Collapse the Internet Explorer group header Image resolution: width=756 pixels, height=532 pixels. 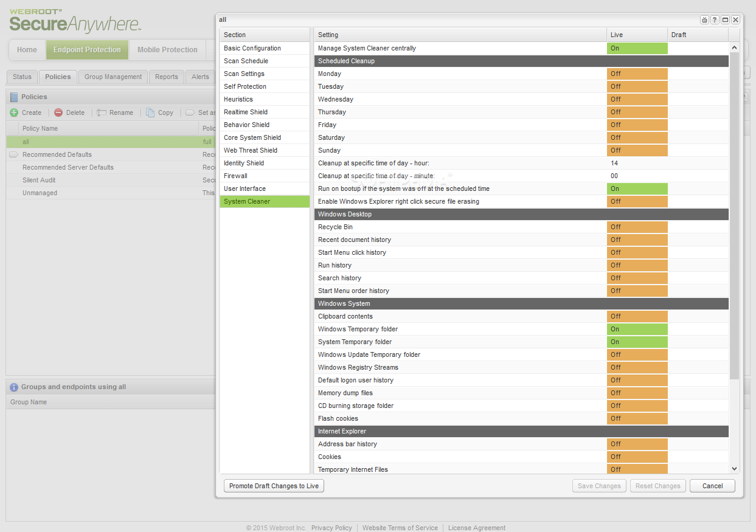pyautogui.click(x=521, y=431)
